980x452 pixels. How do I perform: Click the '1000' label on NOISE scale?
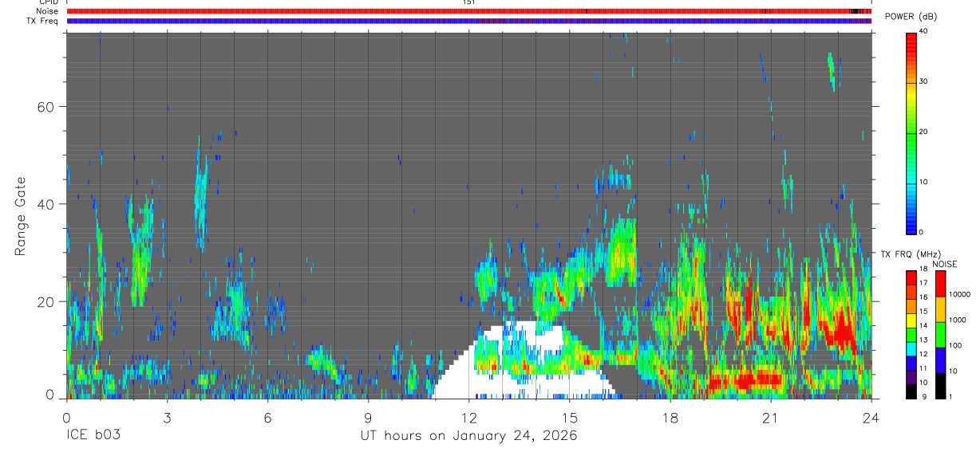(x=957, y=320)
